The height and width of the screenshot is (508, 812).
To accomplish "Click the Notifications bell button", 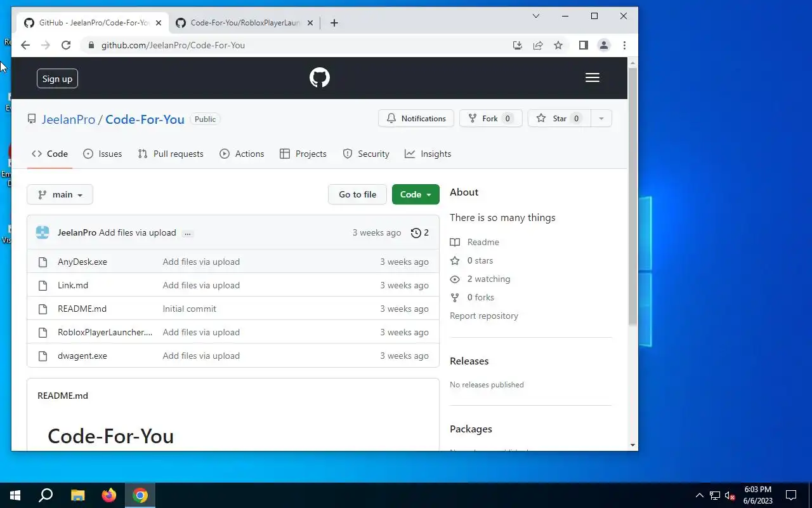I will (x=416, y=118).
